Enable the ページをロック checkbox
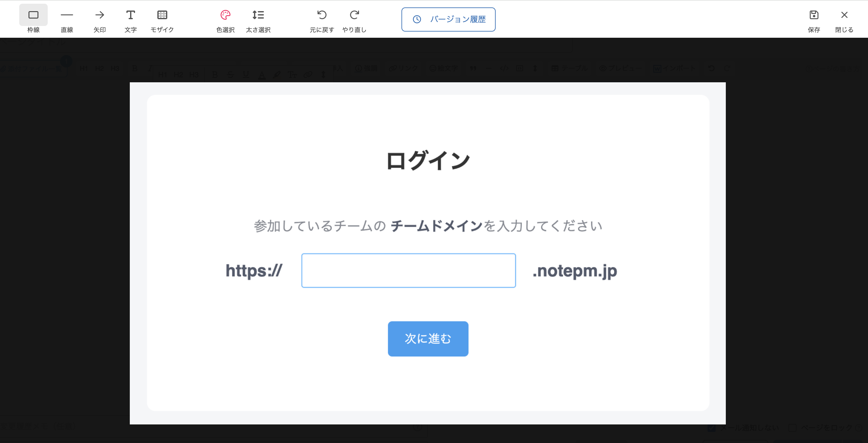This screenshot has width=868, height=443. [792, 428]
